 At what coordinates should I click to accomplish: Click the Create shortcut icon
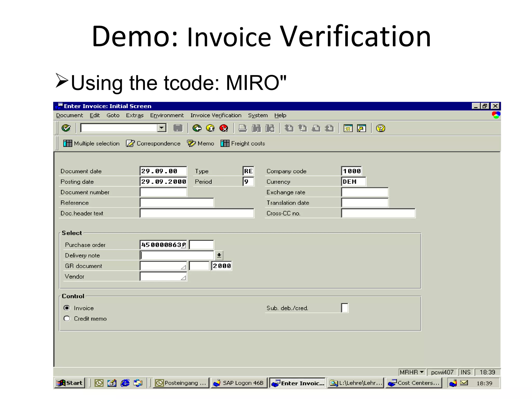click(362, 128)
